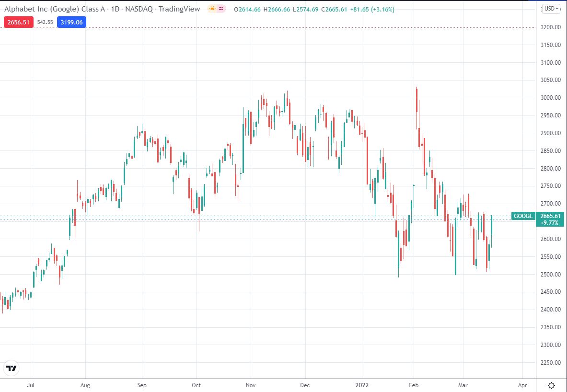Open the USD currency dropdown
567x392 pixels.
click(x=552, y=9)
